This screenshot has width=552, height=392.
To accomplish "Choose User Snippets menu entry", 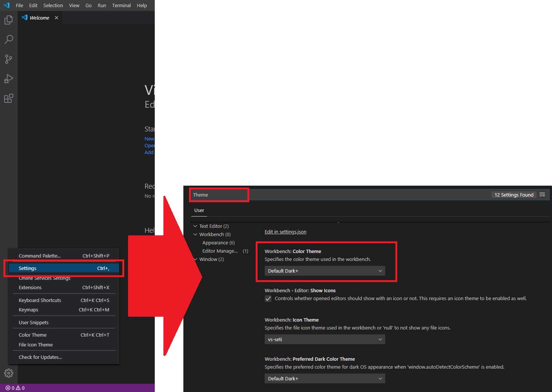I will tap(64, 323).
